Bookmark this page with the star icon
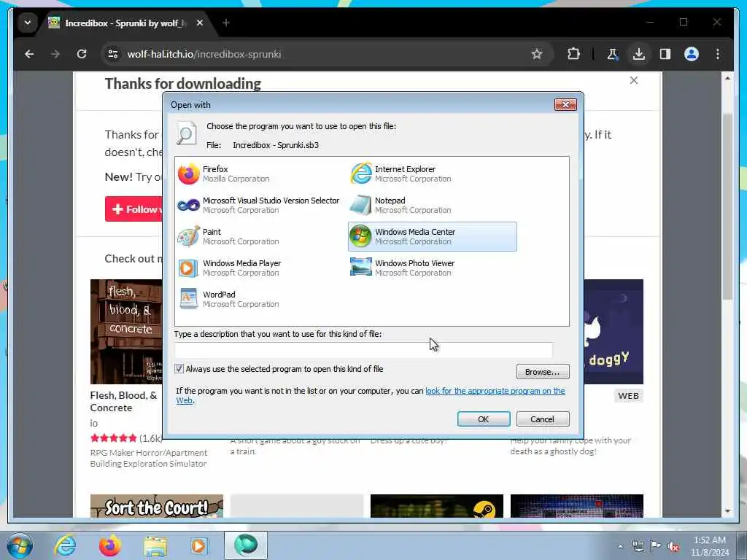This screenshot has height=560, width=747. (x=537, y=54)
